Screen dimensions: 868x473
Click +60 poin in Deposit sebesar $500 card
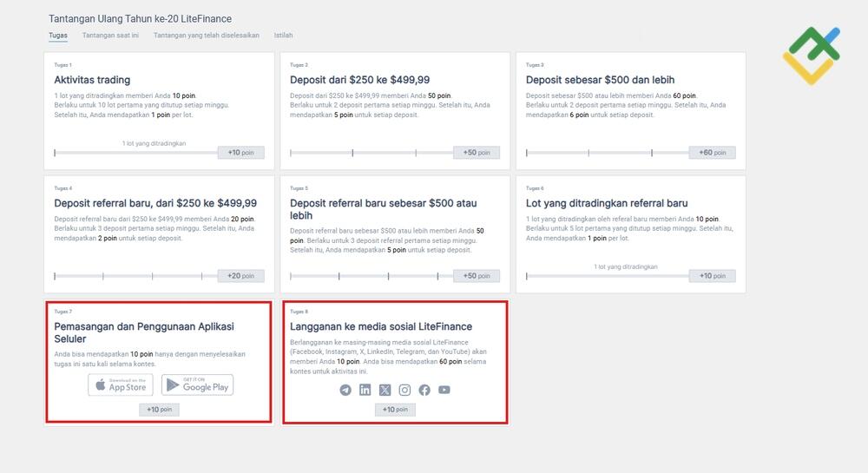pyautogui.click(x=713, y=153)
